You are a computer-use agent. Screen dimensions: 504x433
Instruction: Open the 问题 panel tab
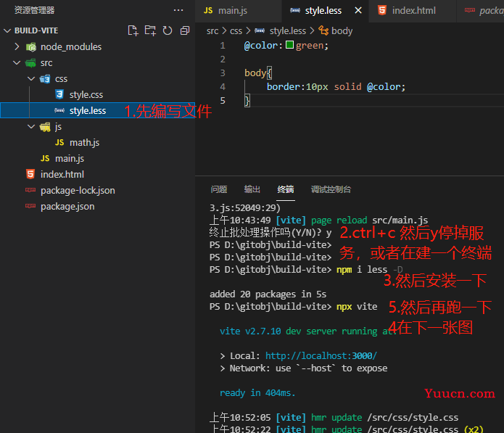pyautogui.click(x=219, y=189)
